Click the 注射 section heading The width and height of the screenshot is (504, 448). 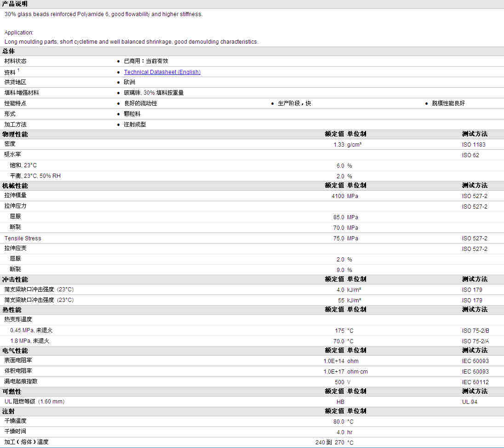point(9,411)
